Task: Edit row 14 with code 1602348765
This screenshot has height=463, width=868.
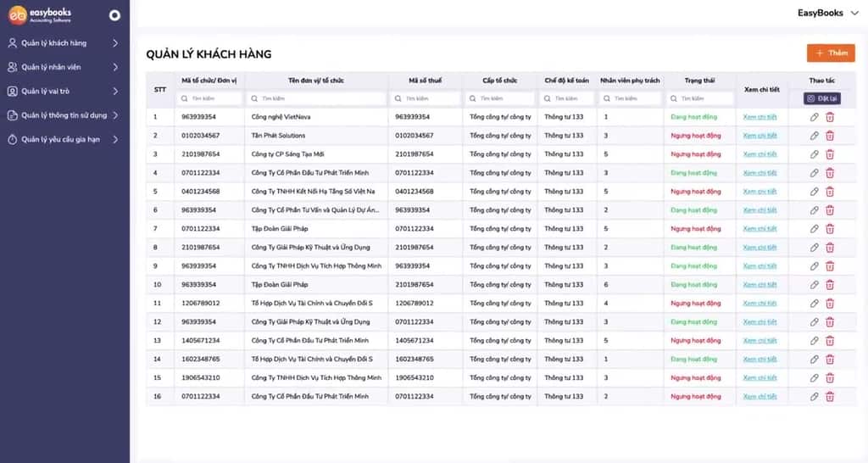Action: click(814, 360)
